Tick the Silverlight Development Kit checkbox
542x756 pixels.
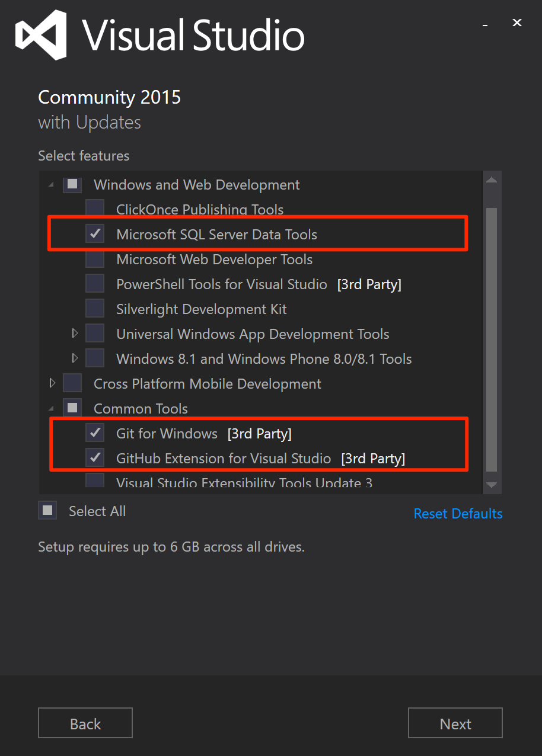[x=95, y=309]
